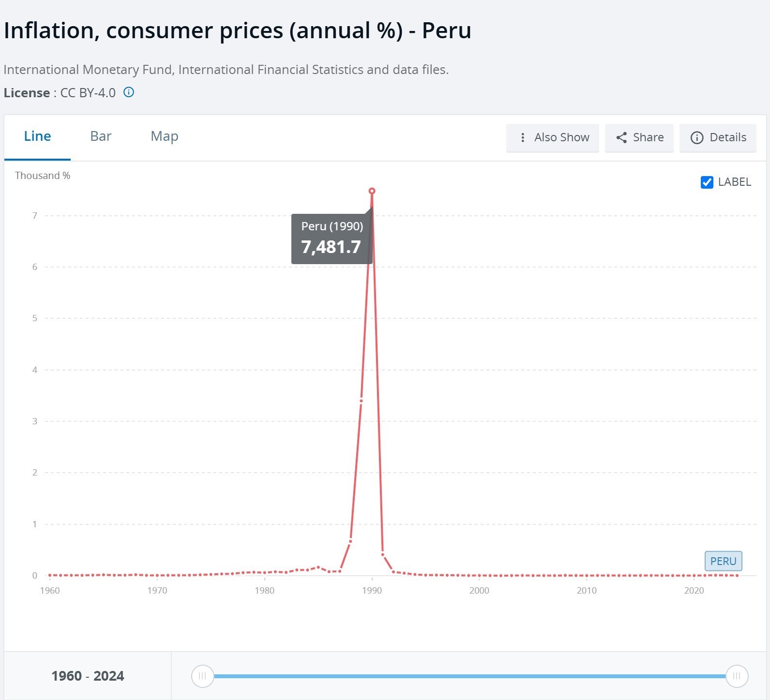Viewport: 770px width, 700px height.
Task: Click the right handle of the year slider
Action: pos(737,676)
